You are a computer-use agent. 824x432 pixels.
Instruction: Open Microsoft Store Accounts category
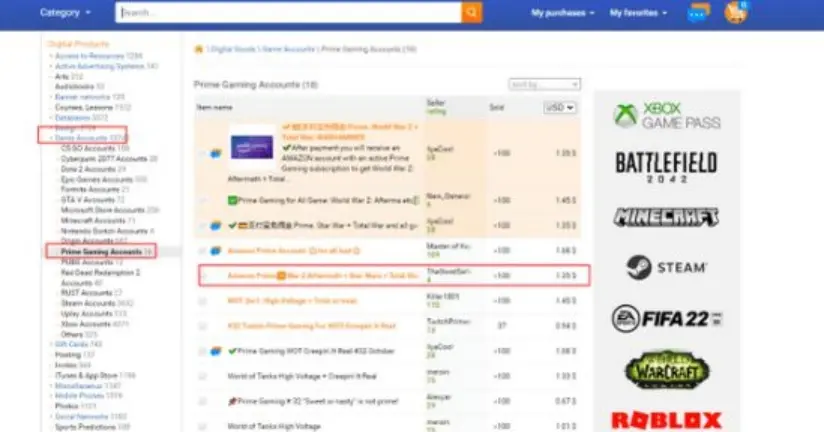pos(102,210)
